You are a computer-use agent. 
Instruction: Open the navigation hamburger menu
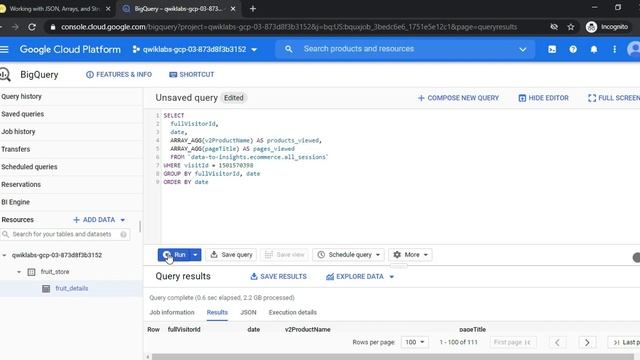[4, 49]
